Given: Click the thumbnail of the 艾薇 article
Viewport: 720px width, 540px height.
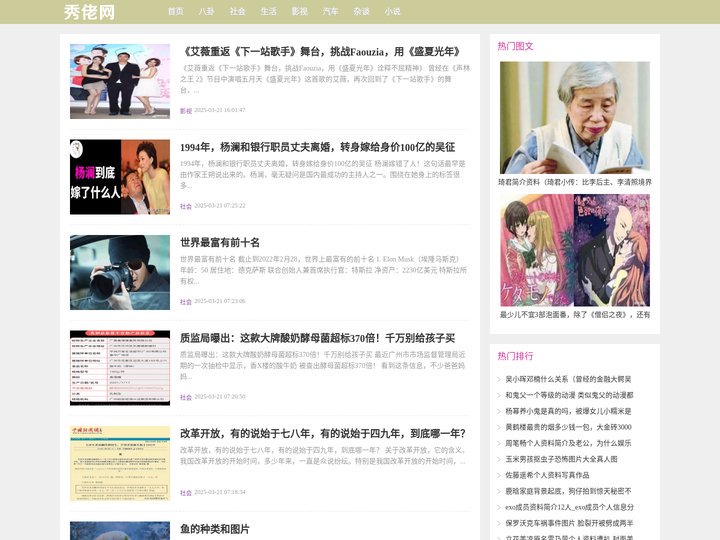Looking at the screenshot, I should click(120, 81).
